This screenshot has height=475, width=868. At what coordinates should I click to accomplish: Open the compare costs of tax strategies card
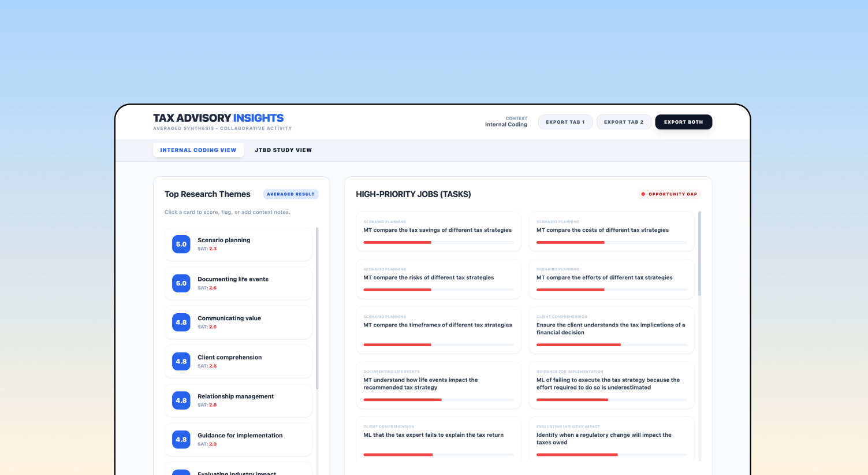pyautogui.click(x=611, y=231)
